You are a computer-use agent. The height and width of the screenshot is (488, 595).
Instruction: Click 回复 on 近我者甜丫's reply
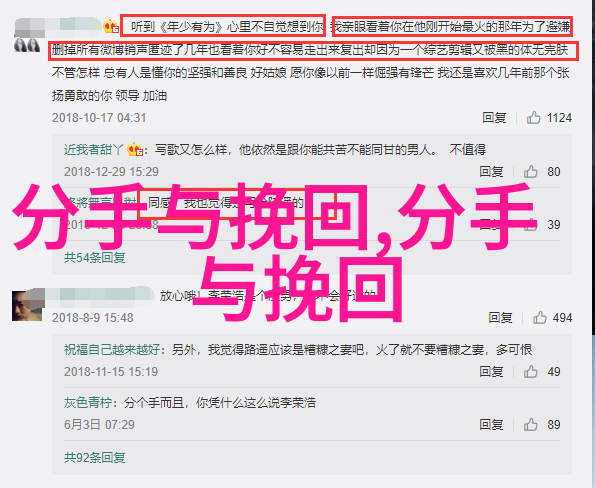[491, 172]
